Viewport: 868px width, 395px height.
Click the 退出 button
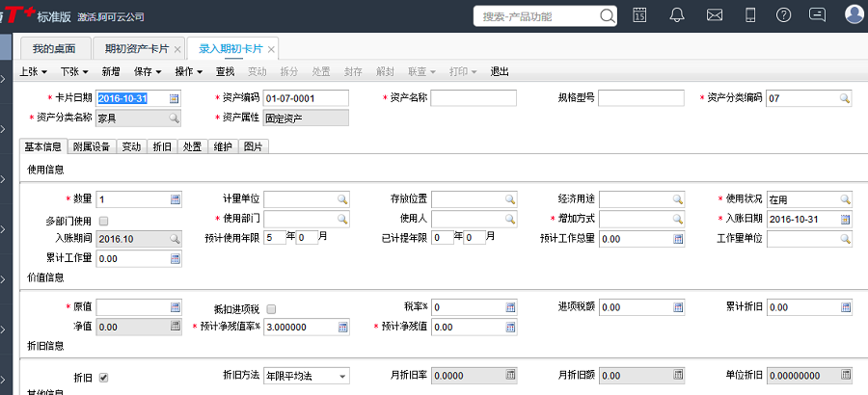coord(500,71)
